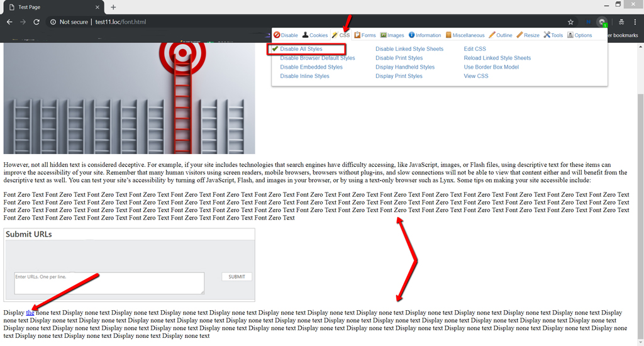Image resolution: width=644 pixels, height=346 pixels.
Task: Open the Outline tab
Action: coord(500,35)
